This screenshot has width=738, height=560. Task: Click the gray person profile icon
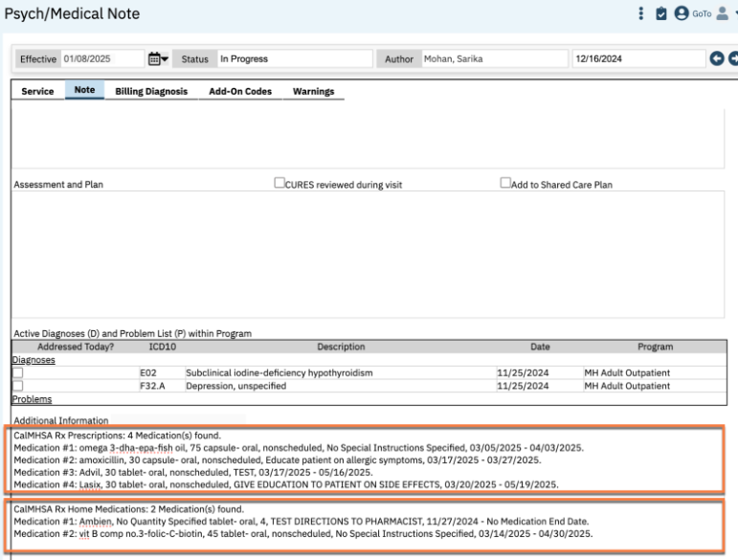[x=722, y=13]
